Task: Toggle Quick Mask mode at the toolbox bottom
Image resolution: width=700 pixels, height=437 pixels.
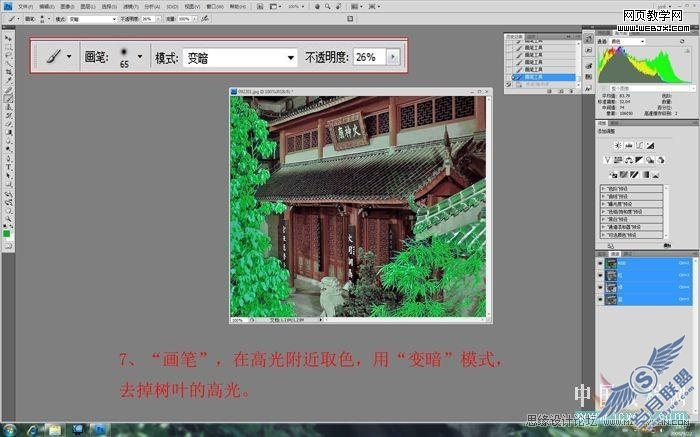Action: [x=8, y=245]
